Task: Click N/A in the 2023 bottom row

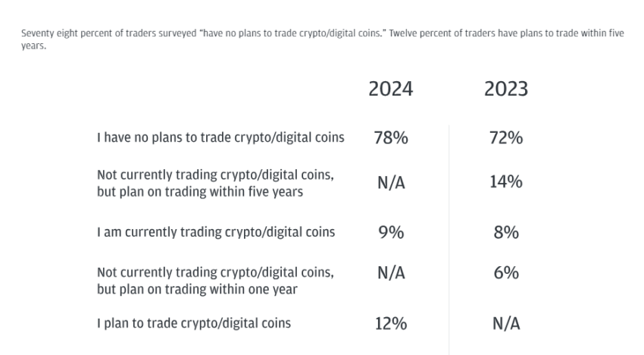Action: pos(506,324)
